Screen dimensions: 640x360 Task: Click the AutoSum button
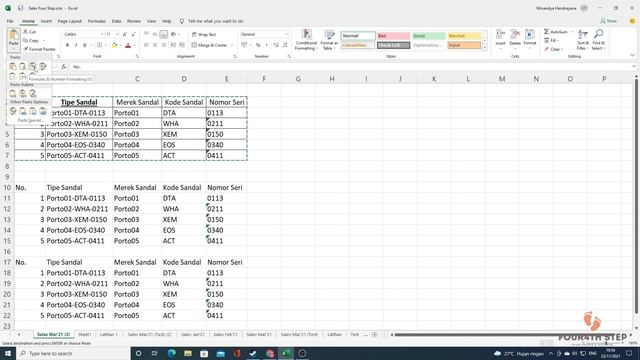click(x=556, y=32)
